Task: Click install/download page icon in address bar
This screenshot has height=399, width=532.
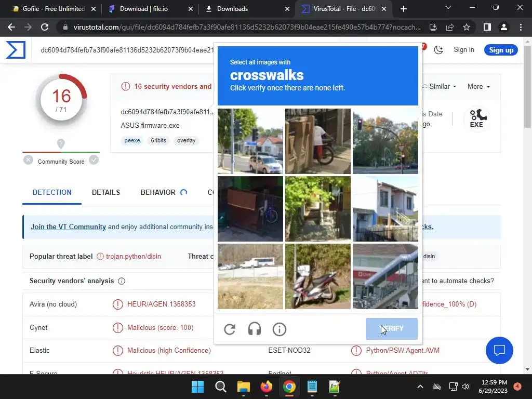Action: (433, 27)
